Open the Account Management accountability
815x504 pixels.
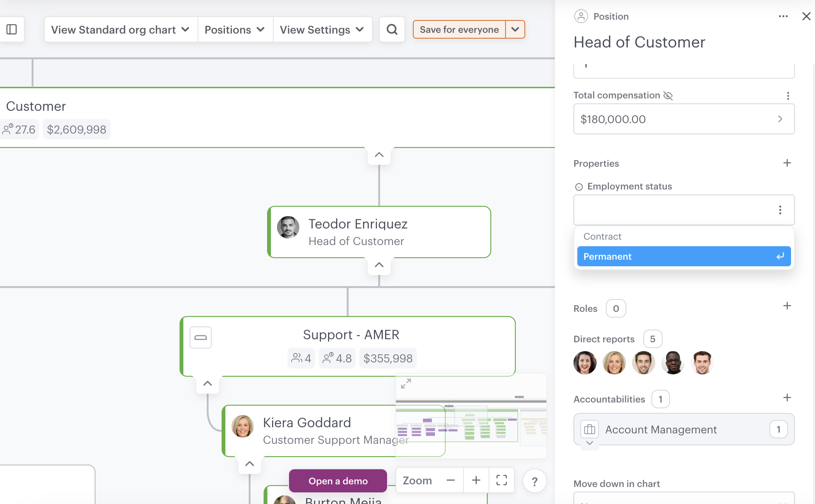click(x=684, y=430)
